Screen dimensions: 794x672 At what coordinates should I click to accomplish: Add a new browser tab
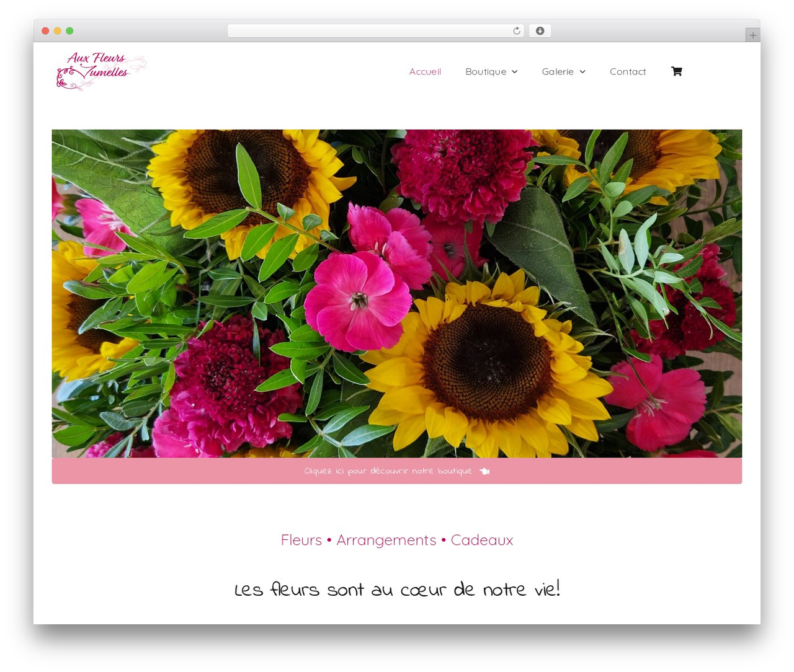tap(752, 35)
